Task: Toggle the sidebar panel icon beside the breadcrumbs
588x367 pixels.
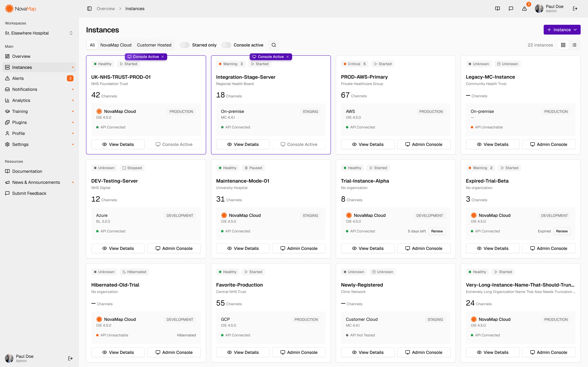Action: point(89,9)
